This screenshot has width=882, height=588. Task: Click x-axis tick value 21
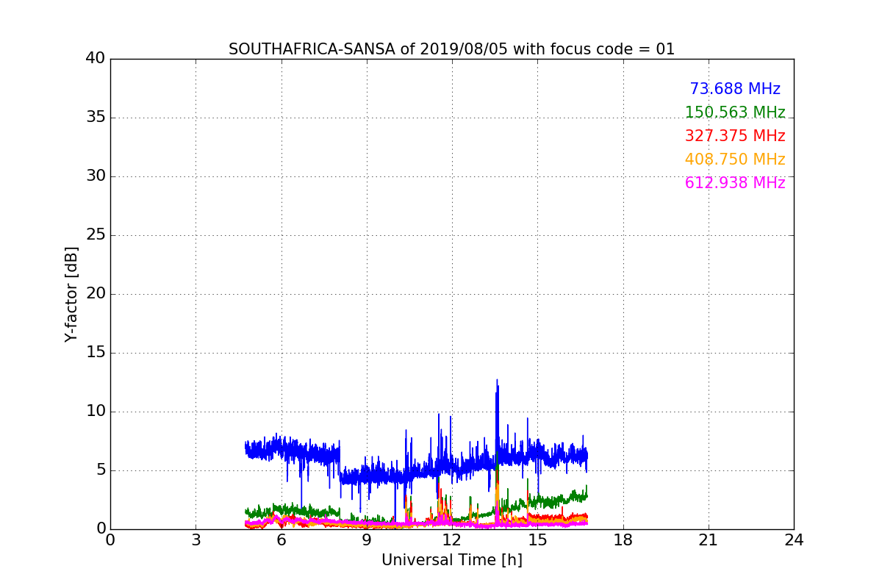pos(709,539)
